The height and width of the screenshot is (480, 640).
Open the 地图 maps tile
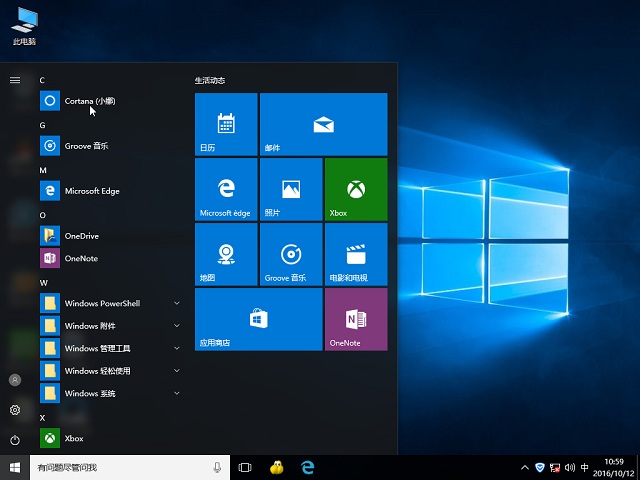pos(226,254)
